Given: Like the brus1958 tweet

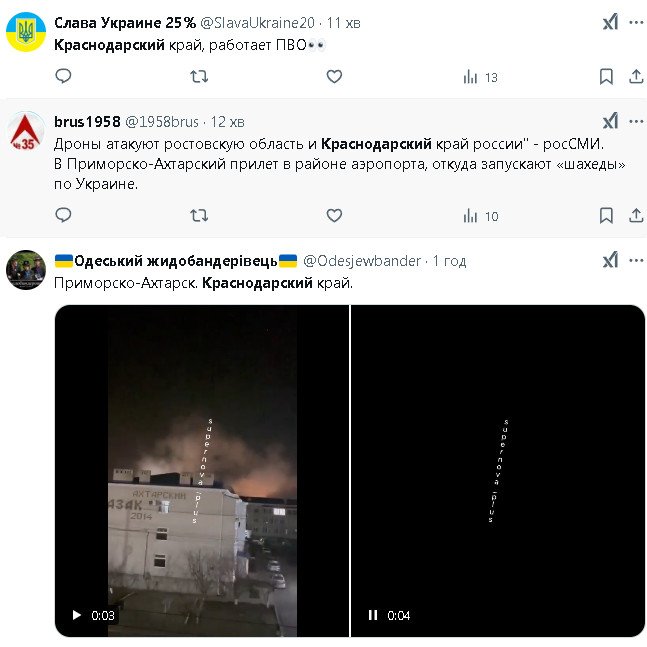Looking at the screenshot, I should click(334, 215).
